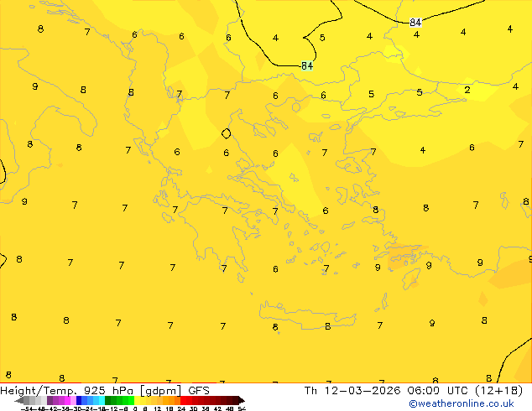This screenshot has width=532, height=411.
Task: Click the legend scale label 24
Action: 181,408
